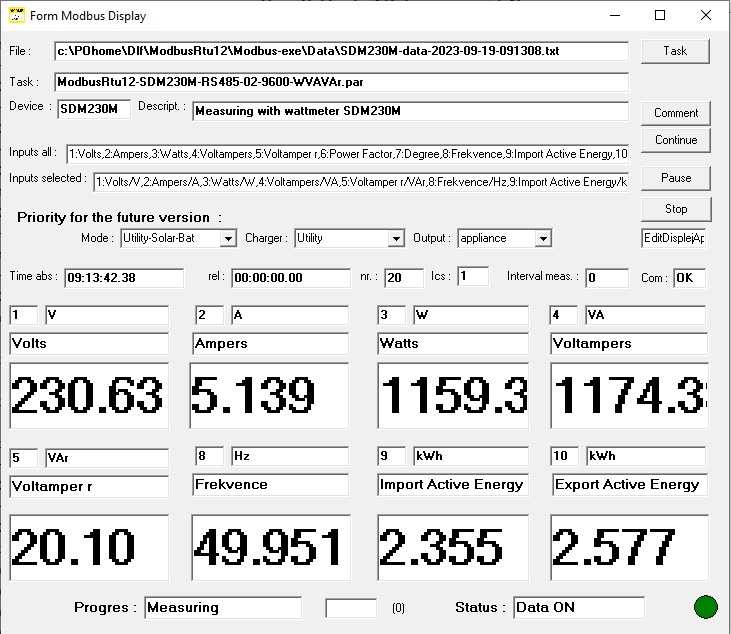The height and width of the screenshot is (634, 731).
Task: Click the Task button
Action: 675,51
